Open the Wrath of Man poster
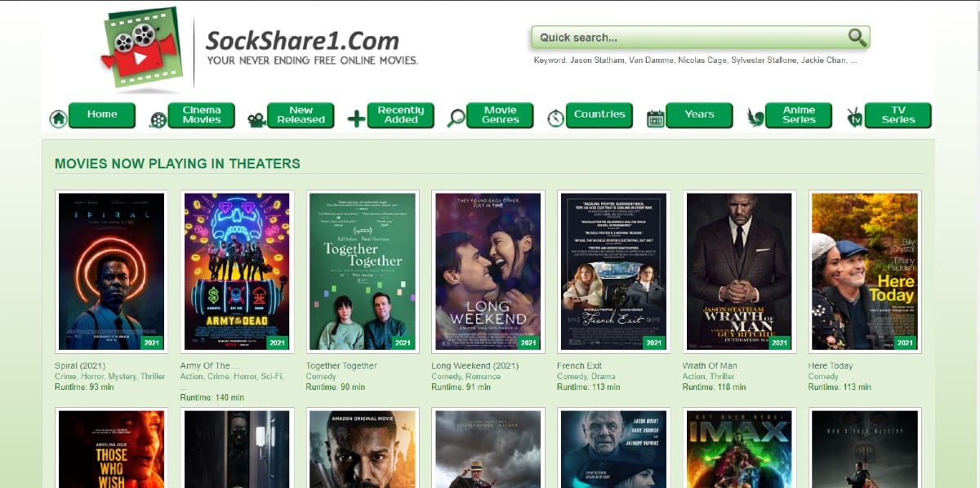980x488 pixels. [x=739, y=271]
